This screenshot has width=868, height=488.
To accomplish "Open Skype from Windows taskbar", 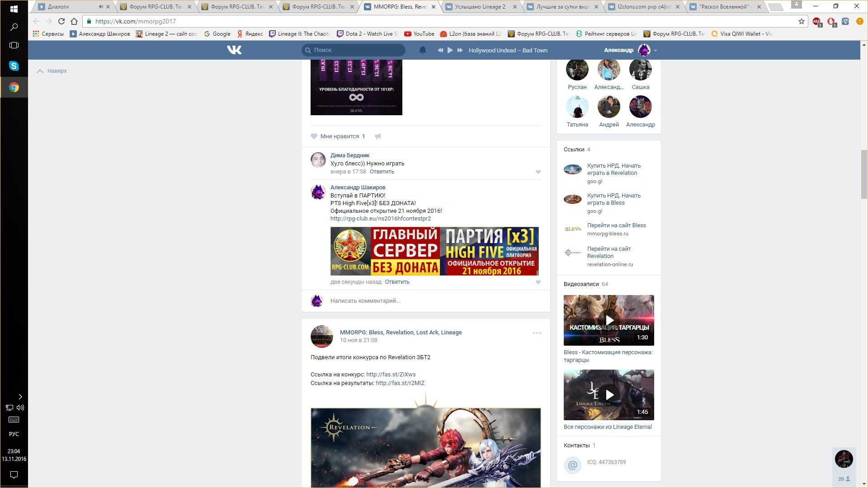I will [x=14, y=66].
